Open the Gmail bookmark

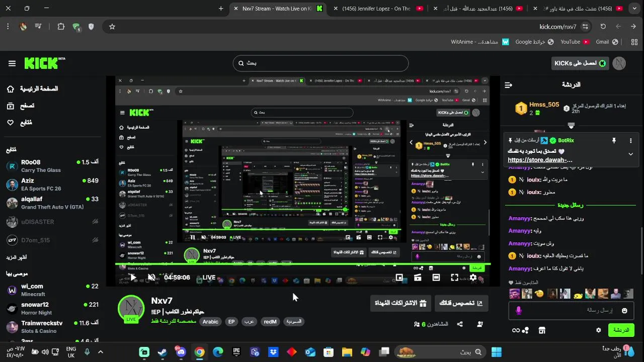coord(607,42)
